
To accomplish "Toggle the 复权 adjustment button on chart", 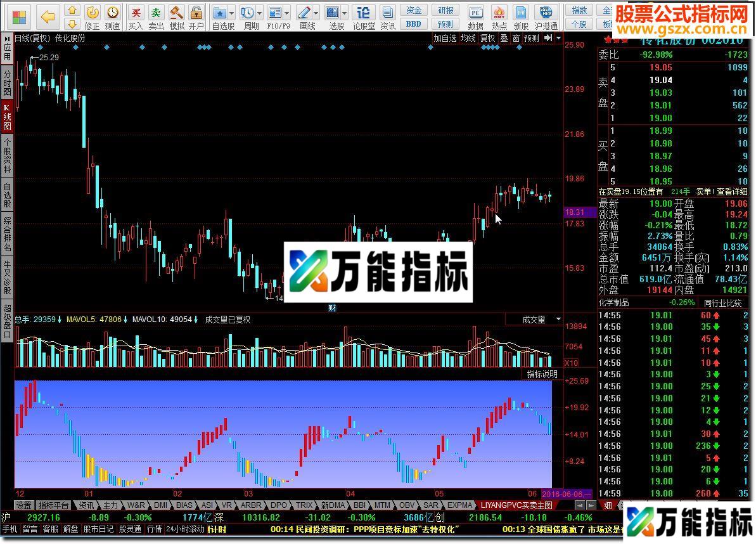I will (x=487, y=38).
